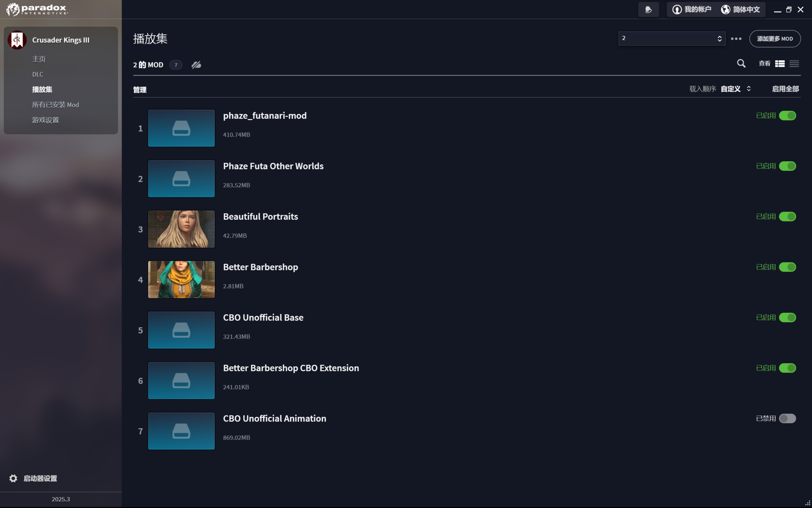The width and height of the screenshot is (812, 508).
Task: Click the Paradox Interactive logo
Action: [37, 9]
